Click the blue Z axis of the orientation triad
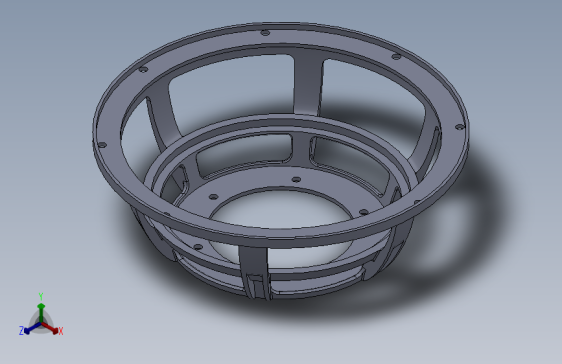Image resolution: width=562 pixels, height=364 pixels. click(x=32, y=328)
